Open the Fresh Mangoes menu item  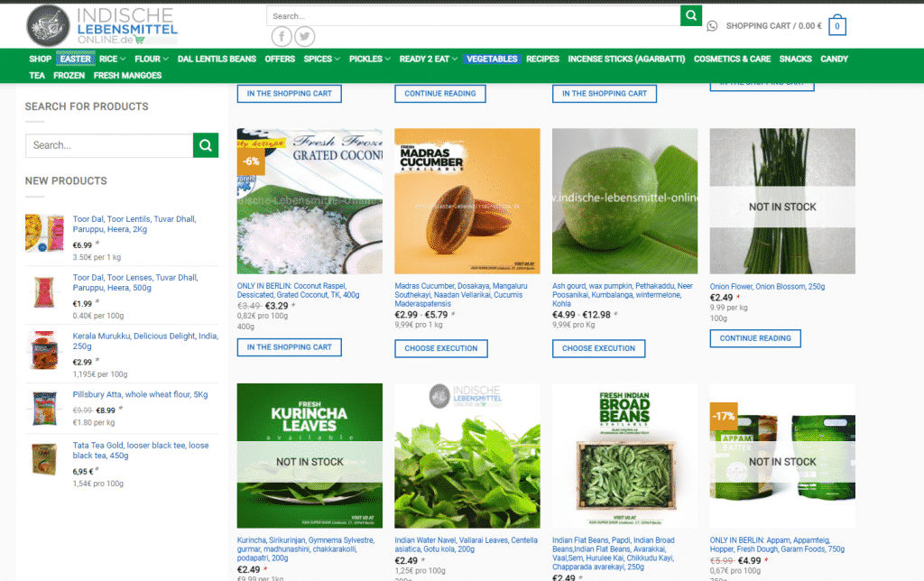[x=127, y=76]
